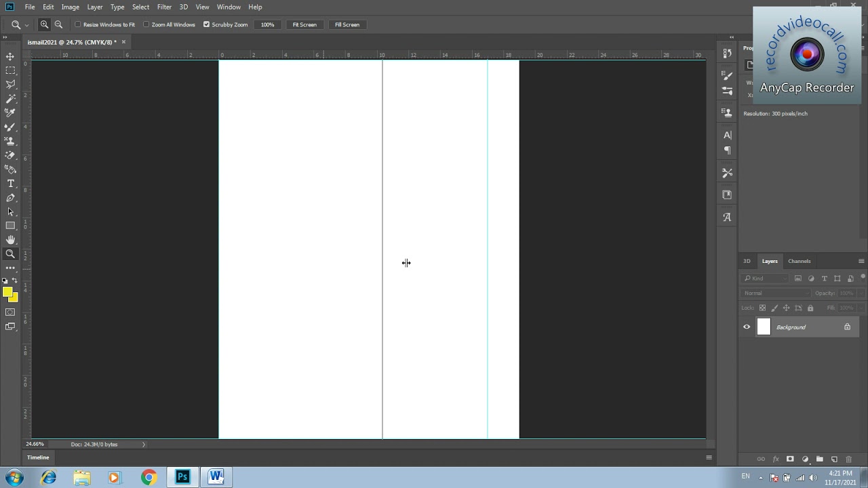
Task: Enable Zoom All Windows checkbox
Action: tap(146, 24)
